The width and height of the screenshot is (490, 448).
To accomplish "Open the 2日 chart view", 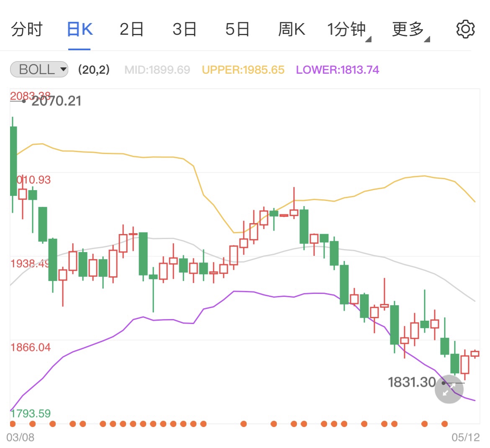I will (x=132, y=29).
